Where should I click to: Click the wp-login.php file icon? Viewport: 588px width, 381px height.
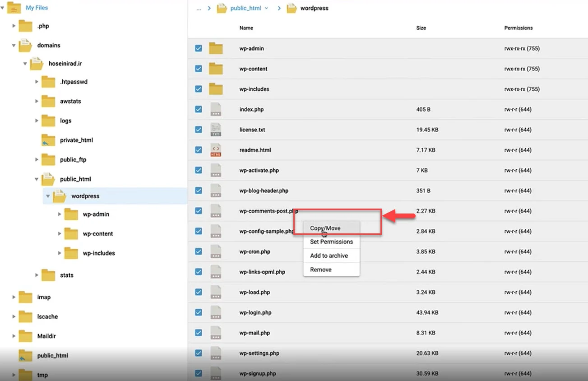coord(216,312)
